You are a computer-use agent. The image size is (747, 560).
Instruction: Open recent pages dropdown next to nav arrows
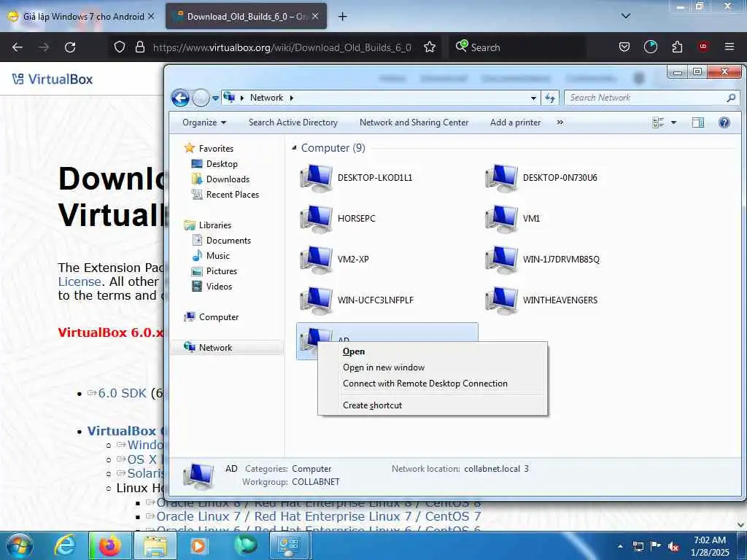tap(215, 98)
